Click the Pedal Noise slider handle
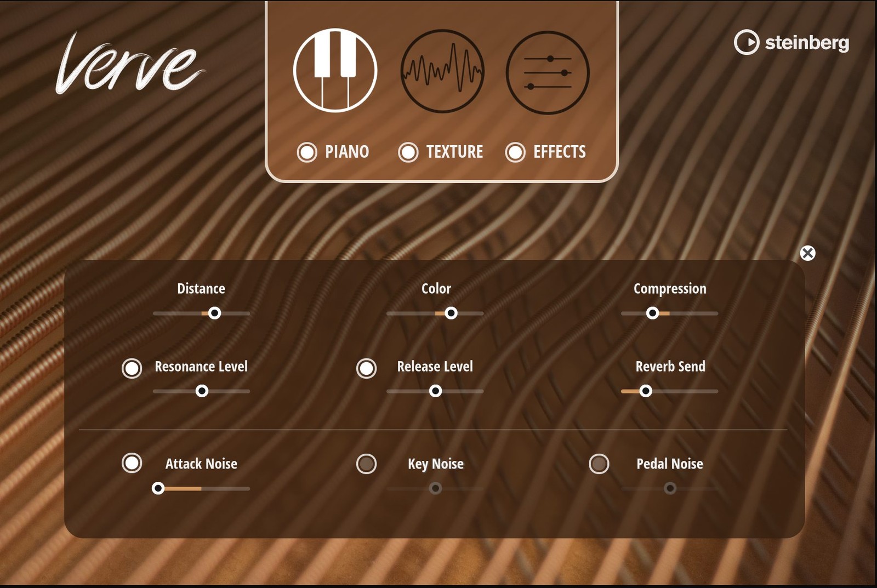Image resolution: width=877 pixels, height=588 pixels. [x=670, y=488]
